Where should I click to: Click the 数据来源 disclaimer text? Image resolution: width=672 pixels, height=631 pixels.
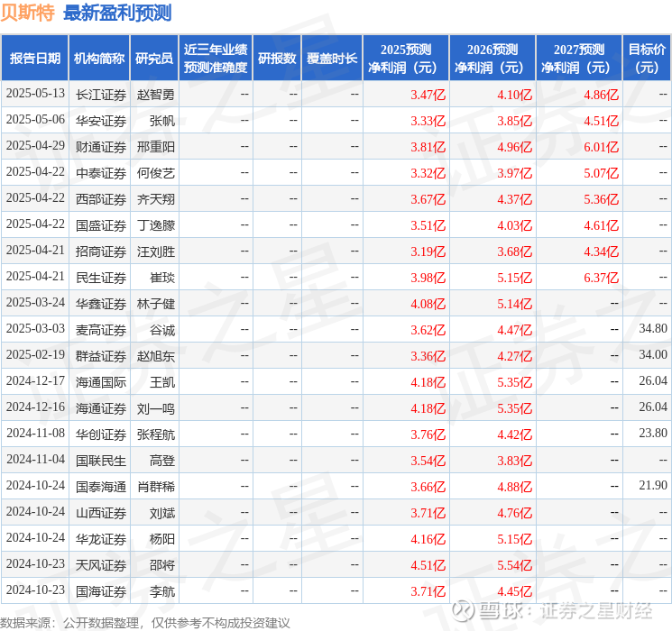[145, 623]
